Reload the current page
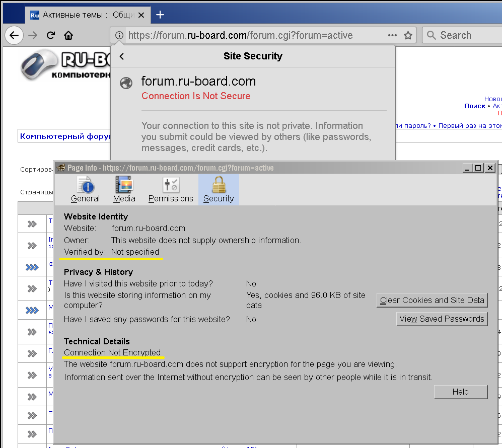502x448 pixels. point(51,35)
